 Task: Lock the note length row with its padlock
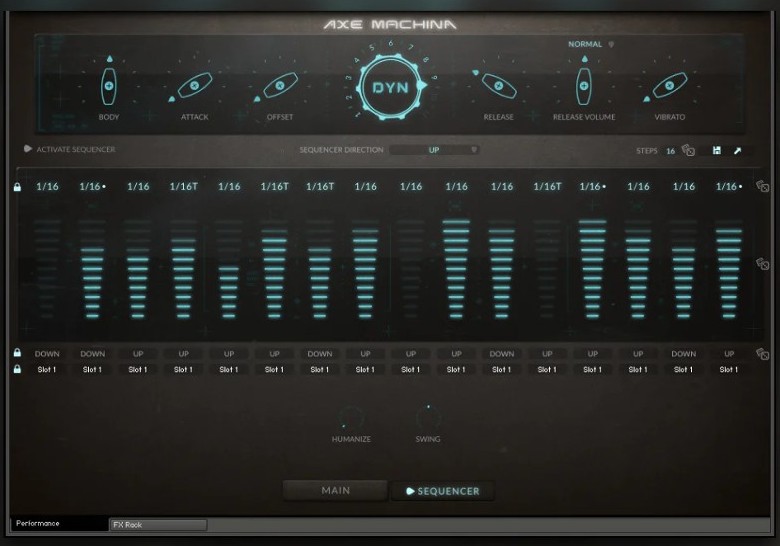(x=17, y=187)
